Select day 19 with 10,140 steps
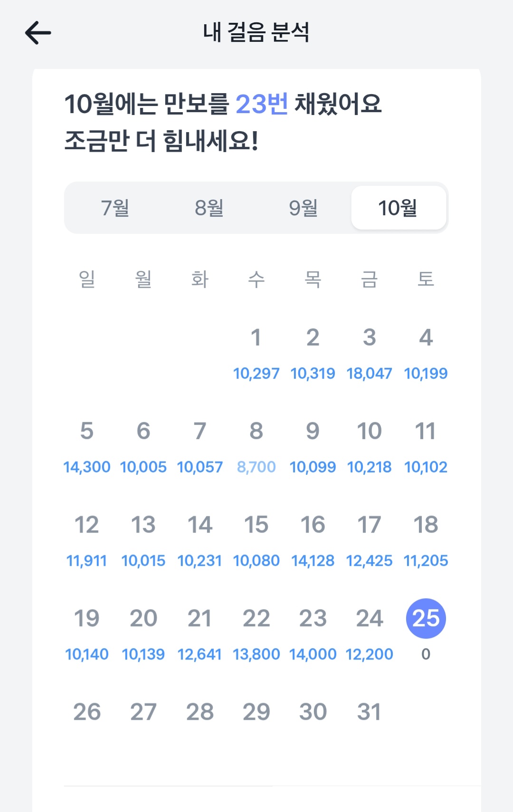 click(86, 635)
